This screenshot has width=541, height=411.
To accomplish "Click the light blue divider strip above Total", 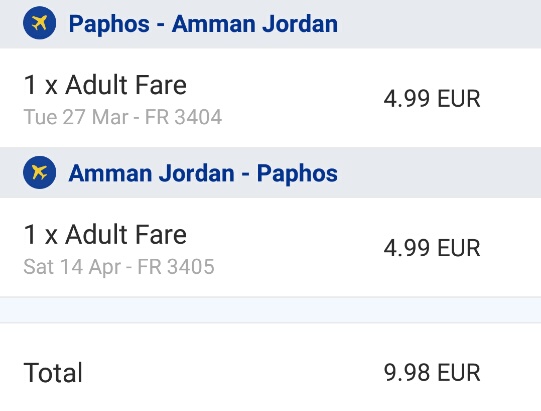I will tap(270, 310).
